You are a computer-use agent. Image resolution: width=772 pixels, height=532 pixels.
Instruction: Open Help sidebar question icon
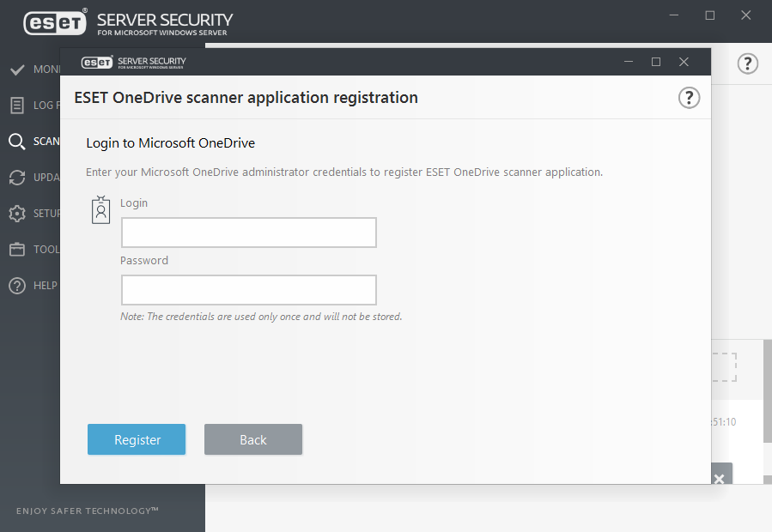(x=17, y=286)
